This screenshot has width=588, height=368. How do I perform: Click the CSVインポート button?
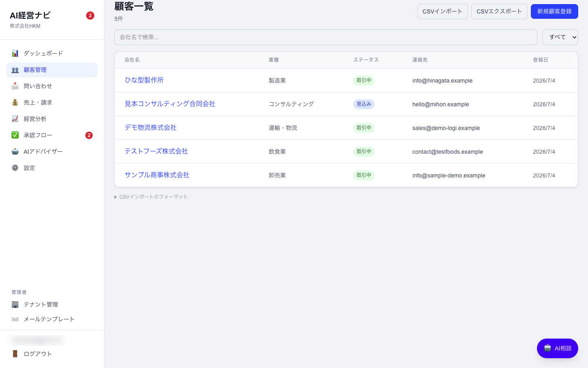[442, 11]
